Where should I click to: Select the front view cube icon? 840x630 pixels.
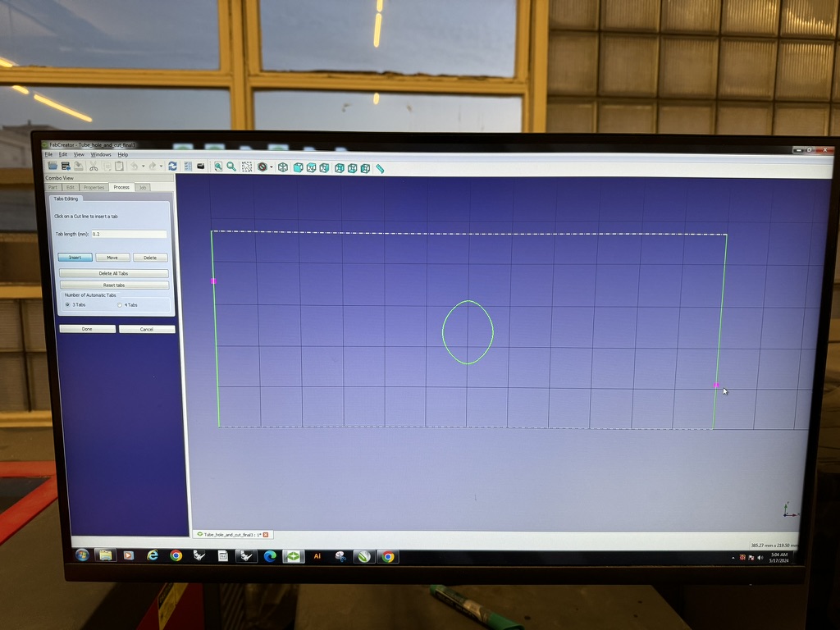[x=298, y=167]
